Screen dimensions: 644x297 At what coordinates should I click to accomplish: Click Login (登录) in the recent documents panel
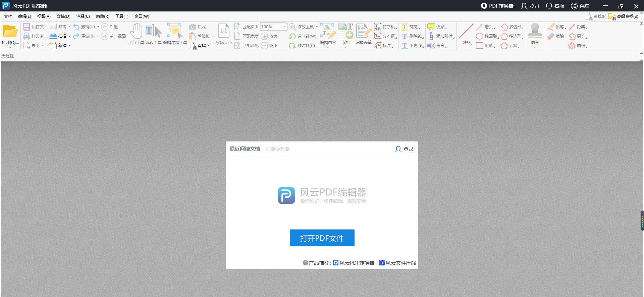click(x=405, y=149)
